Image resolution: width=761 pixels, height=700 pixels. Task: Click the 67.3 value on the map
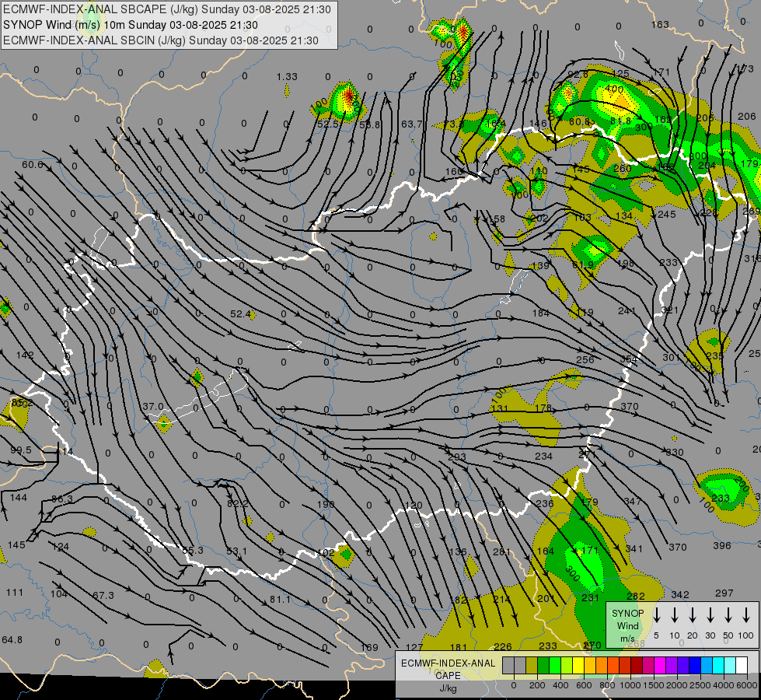103,596
